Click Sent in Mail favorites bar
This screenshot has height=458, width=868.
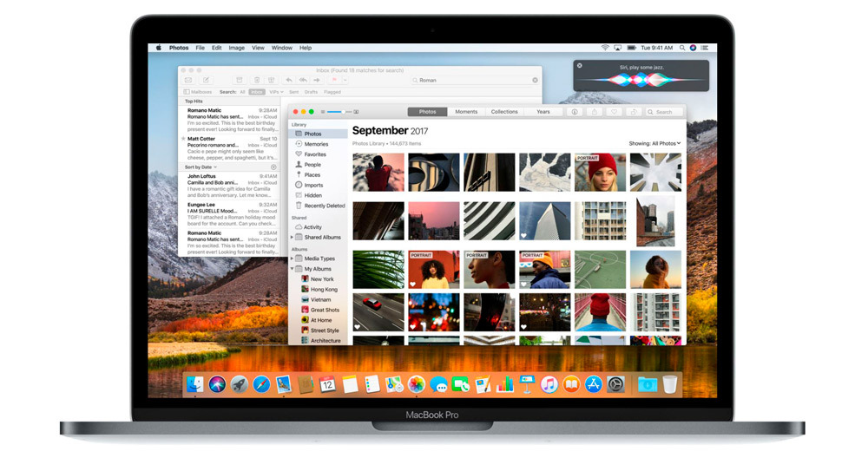[x=294, y=92]
